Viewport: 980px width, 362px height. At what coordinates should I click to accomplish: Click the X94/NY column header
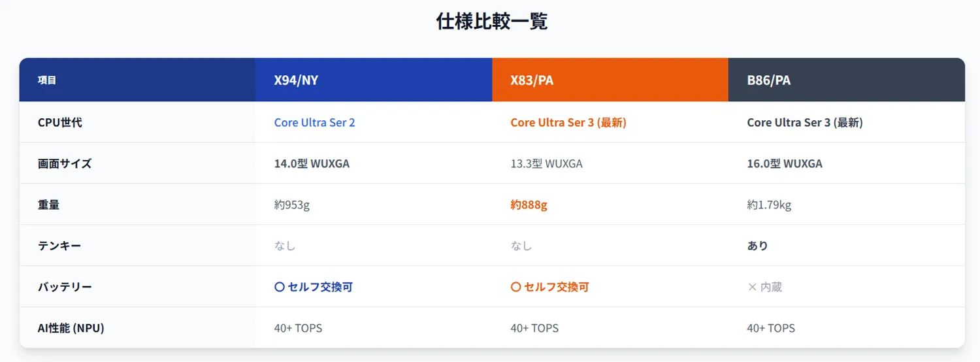pos(374,80)
